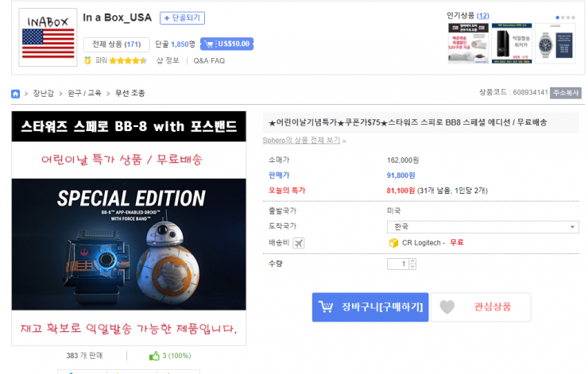Open the black hard drive product thumbnail
Screen dimensions: 588x374
click(x=512, y=43)
